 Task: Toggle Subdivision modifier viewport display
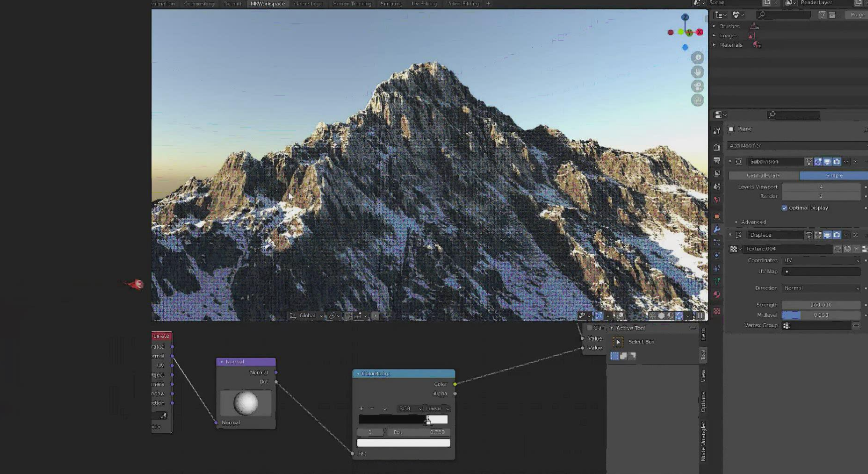point(827,162)
